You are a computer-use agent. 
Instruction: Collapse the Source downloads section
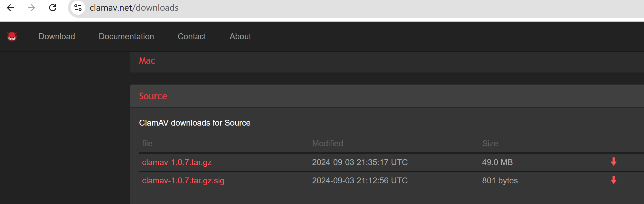153,96
